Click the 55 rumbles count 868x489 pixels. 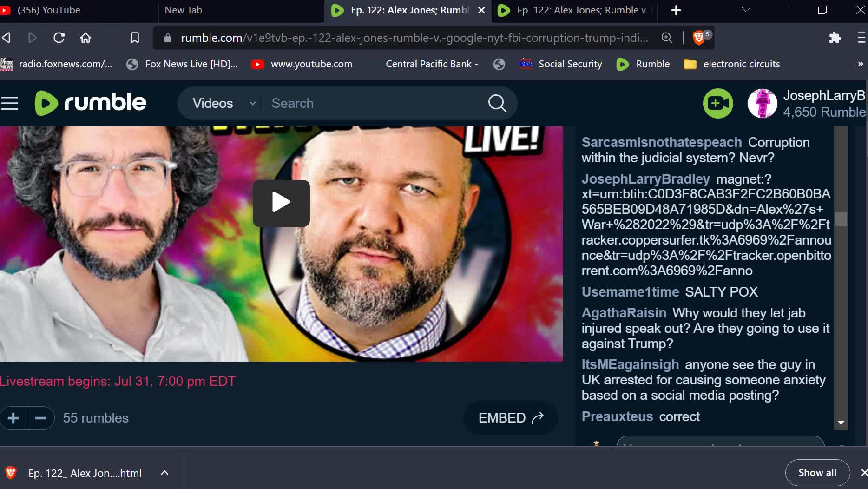(x=96, y=418)
